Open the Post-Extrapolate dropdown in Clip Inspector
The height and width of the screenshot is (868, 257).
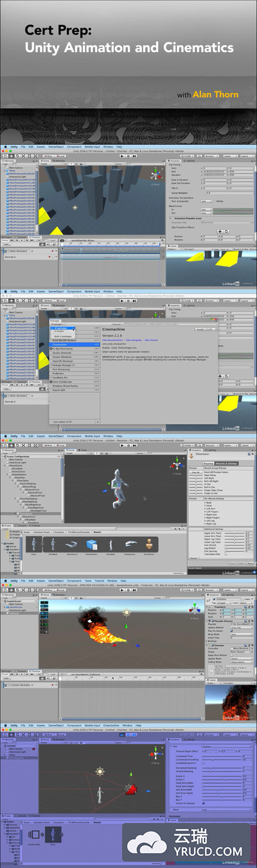pos(207,201)
